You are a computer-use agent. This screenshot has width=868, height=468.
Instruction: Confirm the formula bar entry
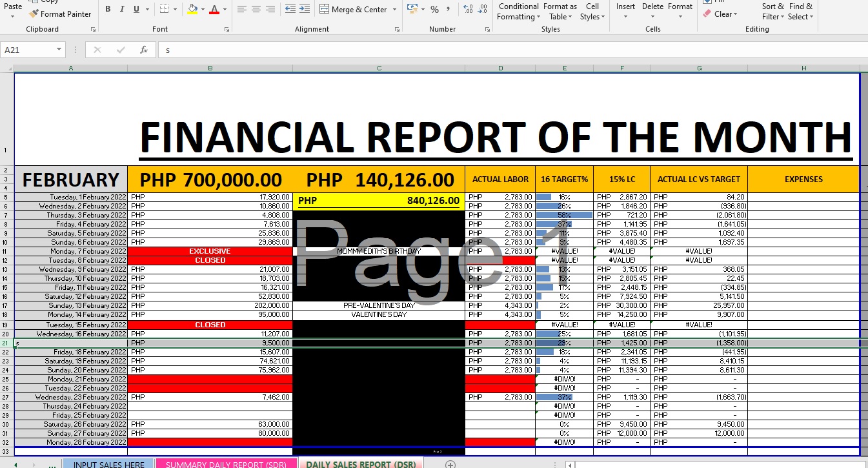point(121,50)
